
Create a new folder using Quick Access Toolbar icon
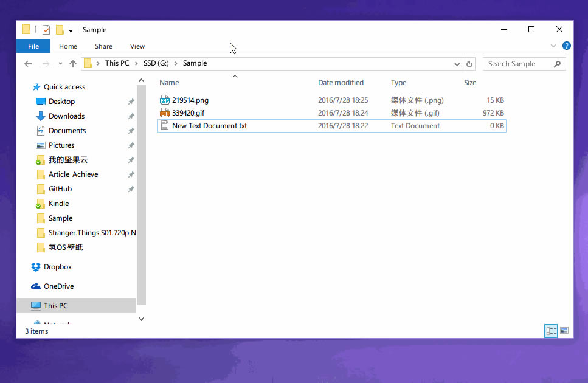click(59, 29)
